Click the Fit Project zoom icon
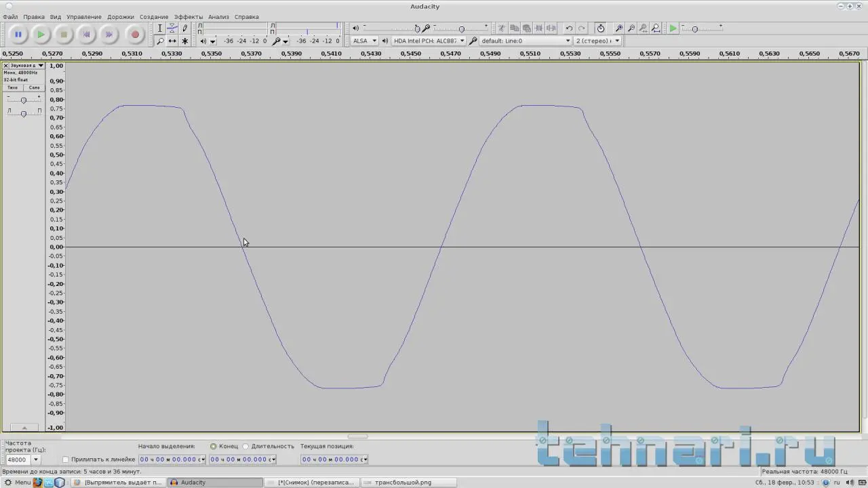This screenshot has width=868, height=488. point(656,28)
